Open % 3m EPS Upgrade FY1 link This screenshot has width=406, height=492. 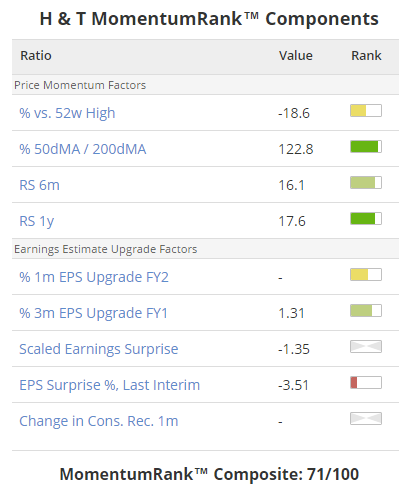click(93, 313)
